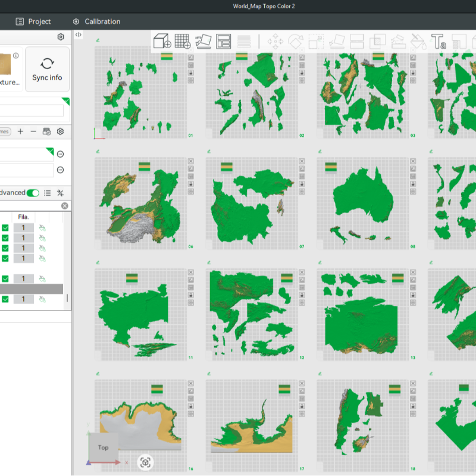Select the Text shape tool

tap(439, 42)
